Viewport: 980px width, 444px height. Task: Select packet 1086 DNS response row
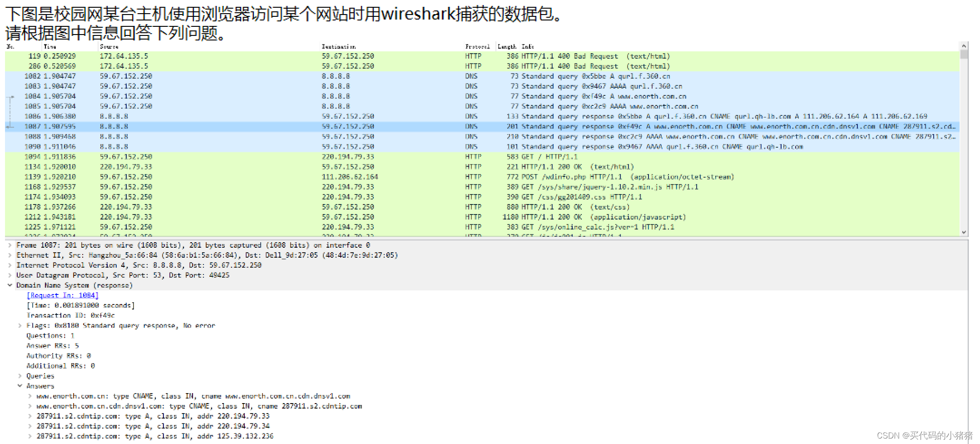point(482,116)
